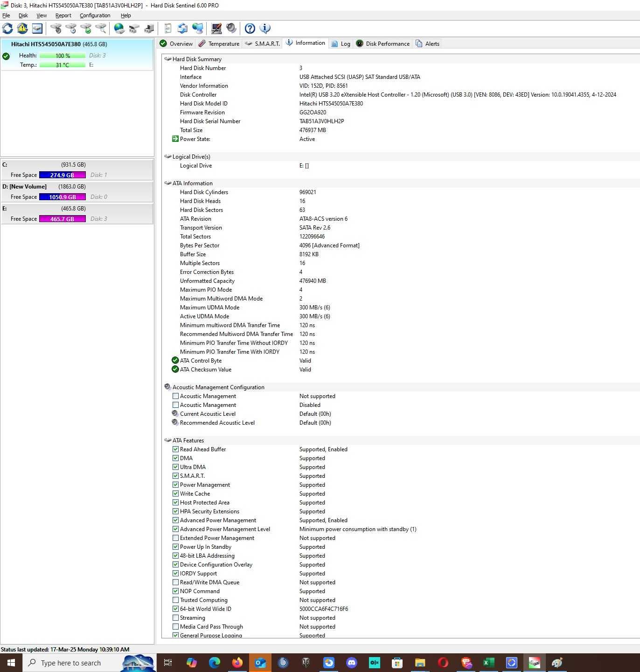The width and height of the screenshot is (640, 672).
Task: Click the Task View taskbar icon
Action: tap(168, 663)
